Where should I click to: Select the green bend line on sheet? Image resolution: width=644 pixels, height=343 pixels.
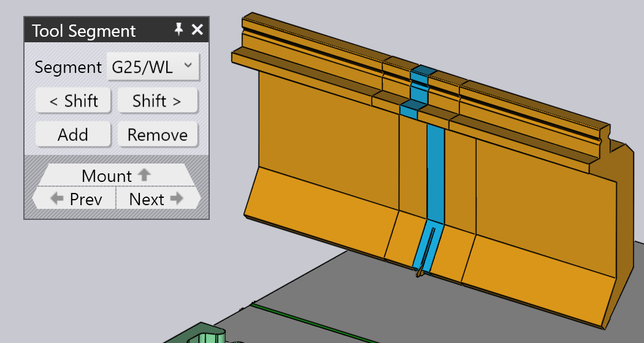pyautogui.click(x=312, y=323)
